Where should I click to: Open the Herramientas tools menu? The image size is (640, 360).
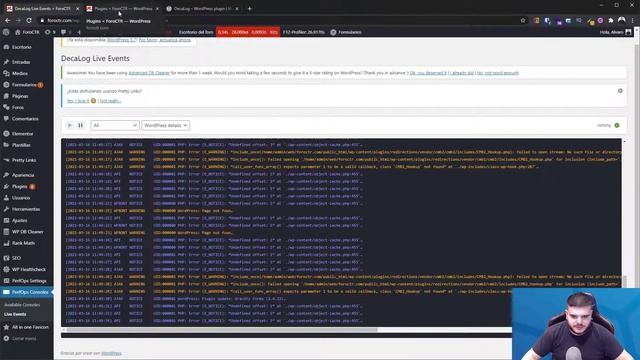click(x=26, y=209)
